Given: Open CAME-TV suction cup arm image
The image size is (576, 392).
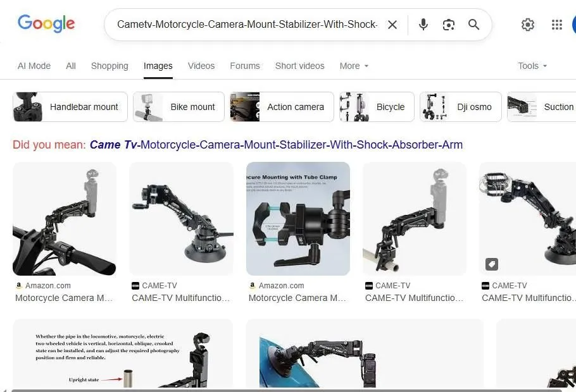Looking at the screenshot, I should point(181,219).
